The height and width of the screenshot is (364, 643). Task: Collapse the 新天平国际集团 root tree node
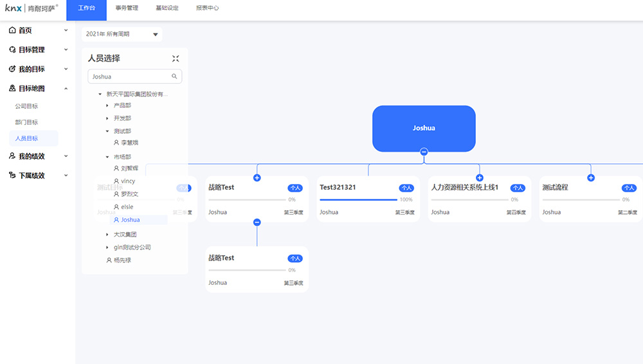pos(100,94)
